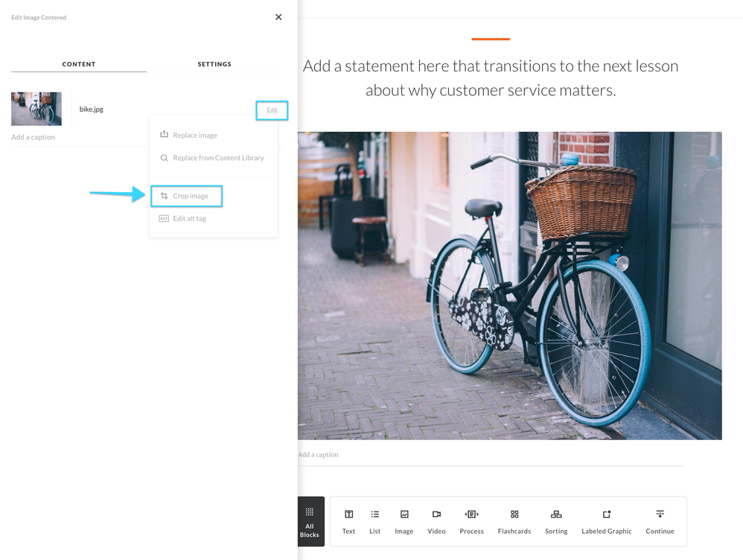This screenshot has width=743, height=560.
Task: Insert a List block
Action: click(374, 521)
